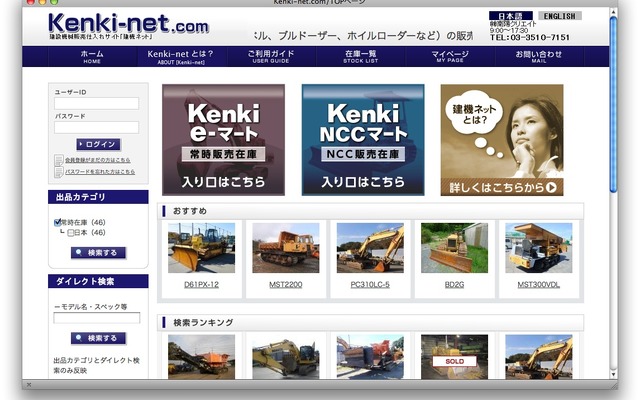The width and height of the screenshot is (640, 400).
Task: Click the Kenki-net.com logo
Action: click(x=128, y=25)
